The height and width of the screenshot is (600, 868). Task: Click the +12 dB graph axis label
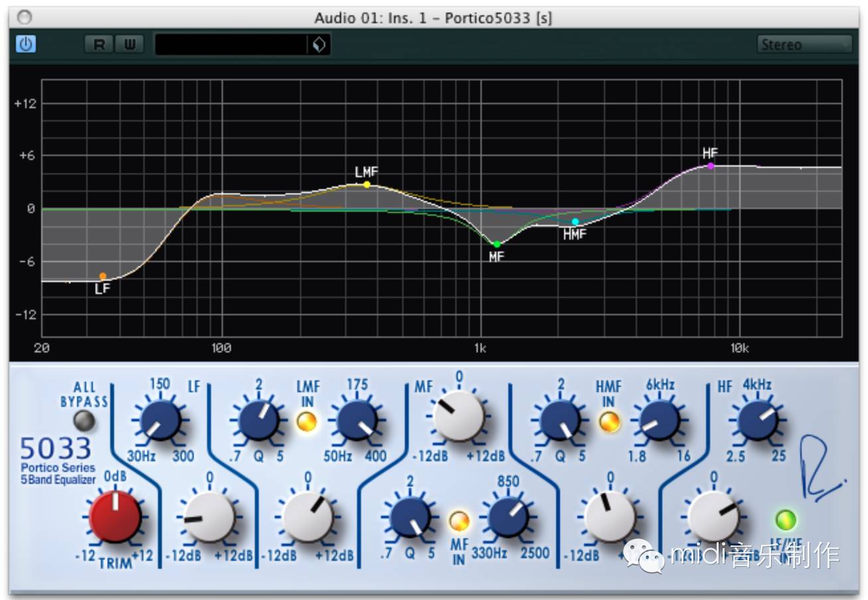pos(25,104)
